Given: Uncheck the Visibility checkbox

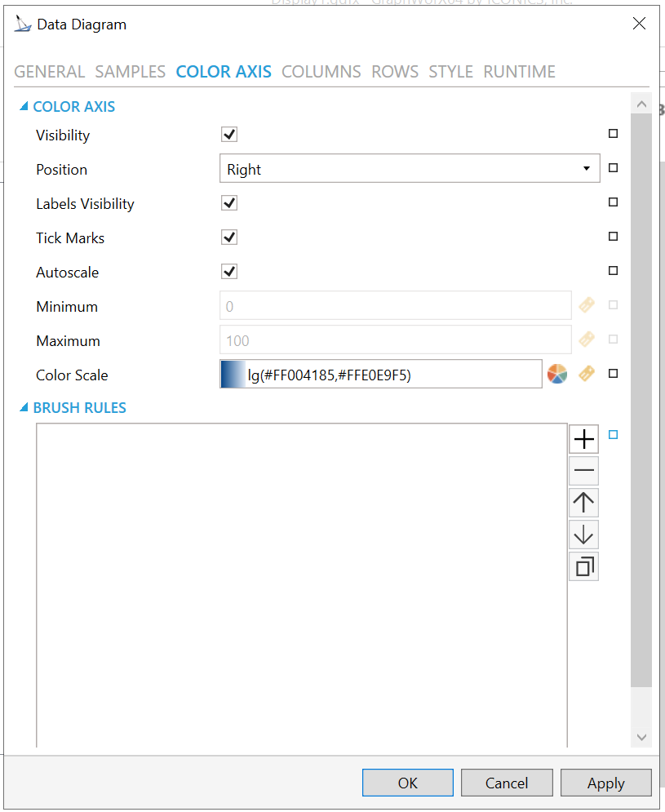Looking at the screenshot, I should click(x=229, y=135).
